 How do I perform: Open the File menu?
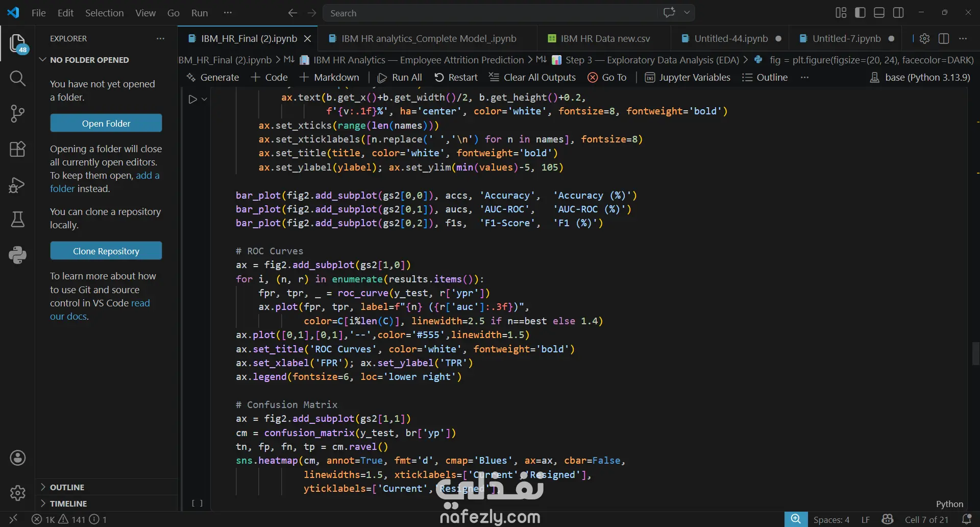(39, 13)
